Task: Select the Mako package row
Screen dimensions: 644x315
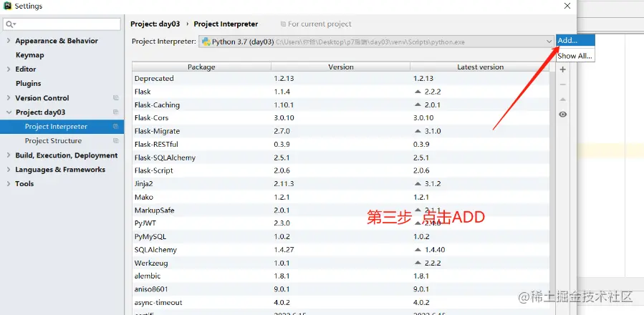Action: click(x=340, y=197)
